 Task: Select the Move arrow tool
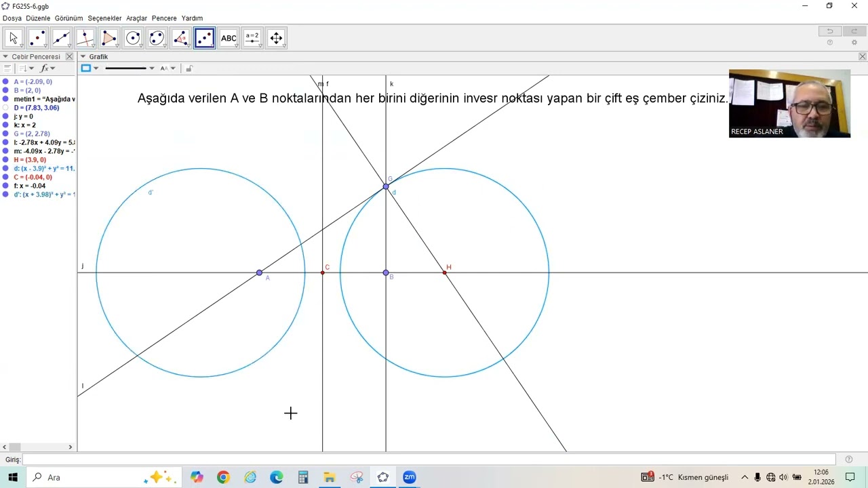point(14,38)
